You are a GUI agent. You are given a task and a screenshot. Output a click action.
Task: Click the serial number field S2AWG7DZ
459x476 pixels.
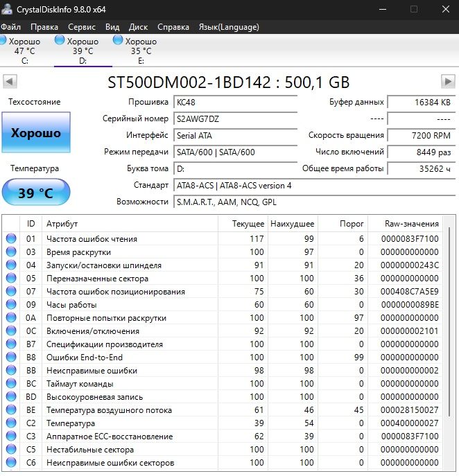236,118
